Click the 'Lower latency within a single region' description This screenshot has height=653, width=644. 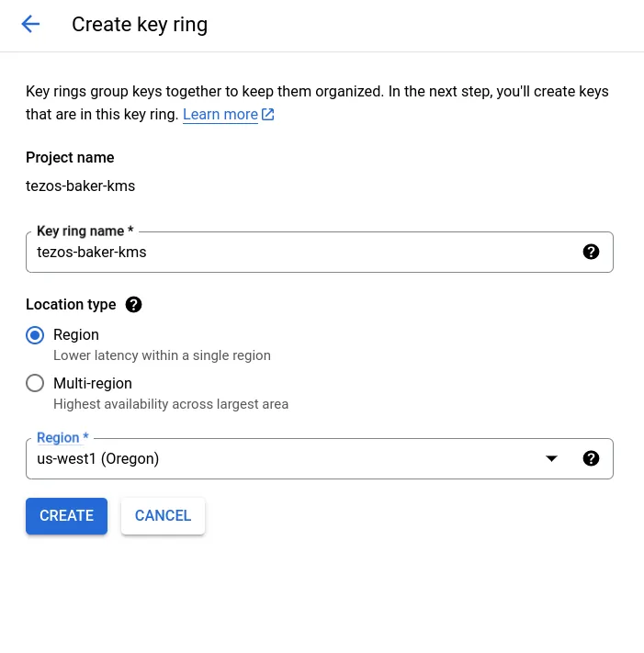[162, 355]
